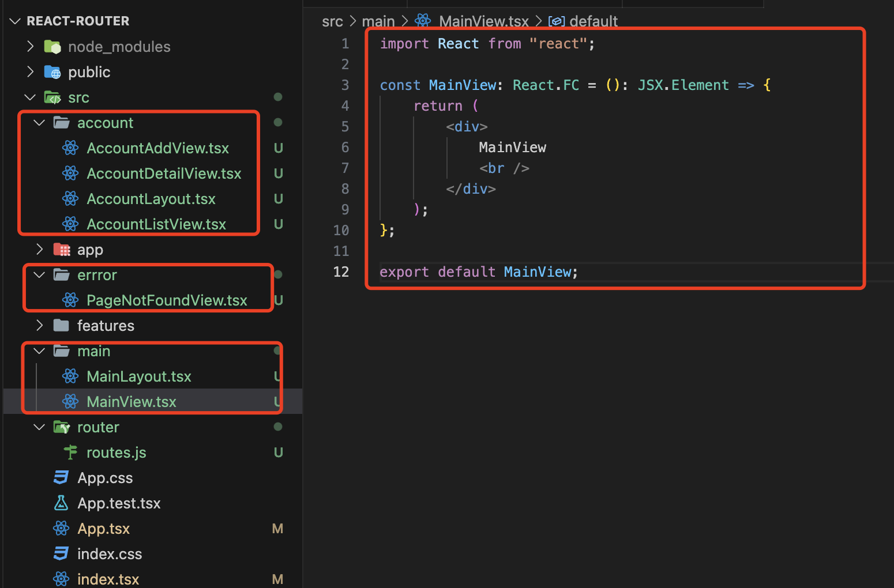Click the main open folder icon
Viewport: 894px width, 588px height.
[62, 350]
